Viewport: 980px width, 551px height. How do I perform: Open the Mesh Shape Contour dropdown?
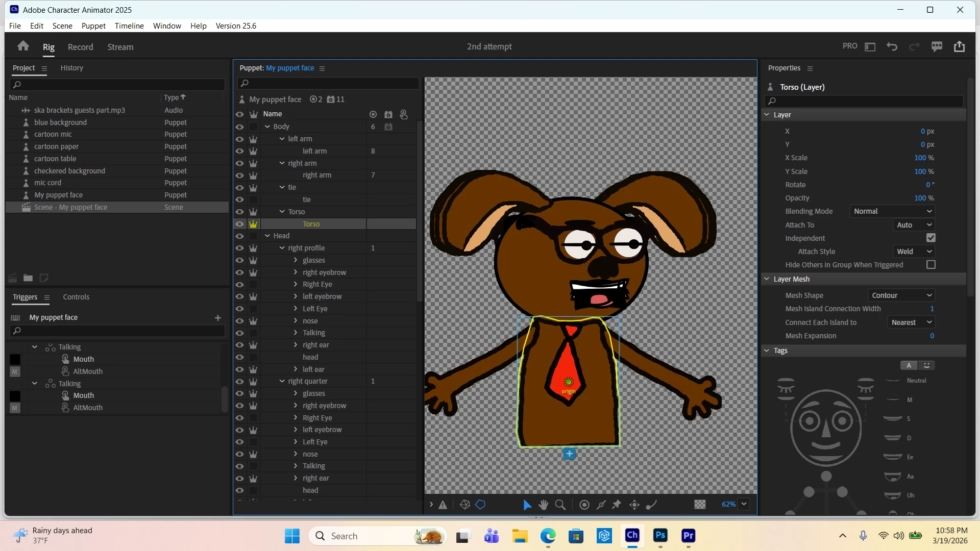[x=901, y=295]
